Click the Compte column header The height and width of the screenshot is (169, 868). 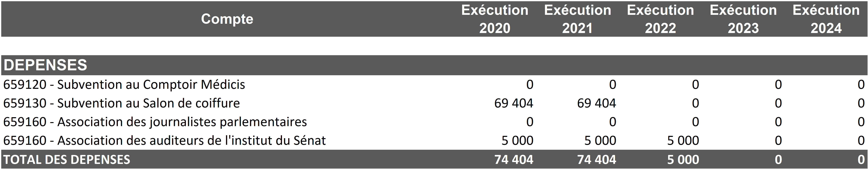227,19
